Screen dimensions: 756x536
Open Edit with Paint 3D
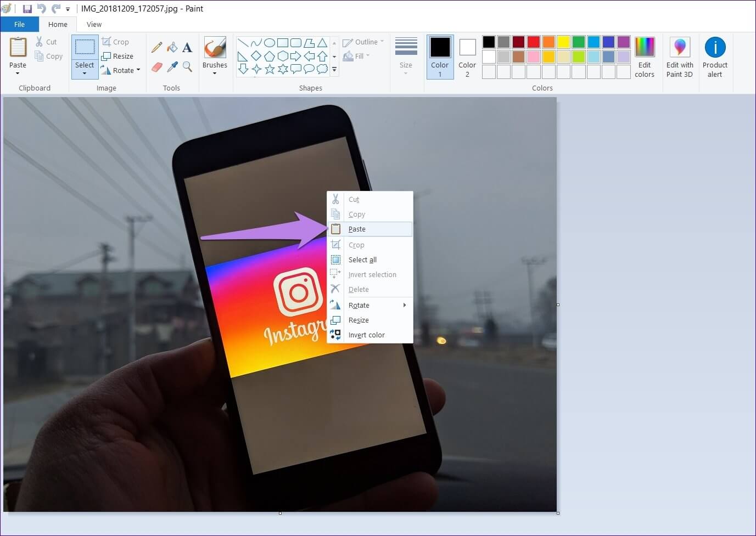[x=679, y=58]
